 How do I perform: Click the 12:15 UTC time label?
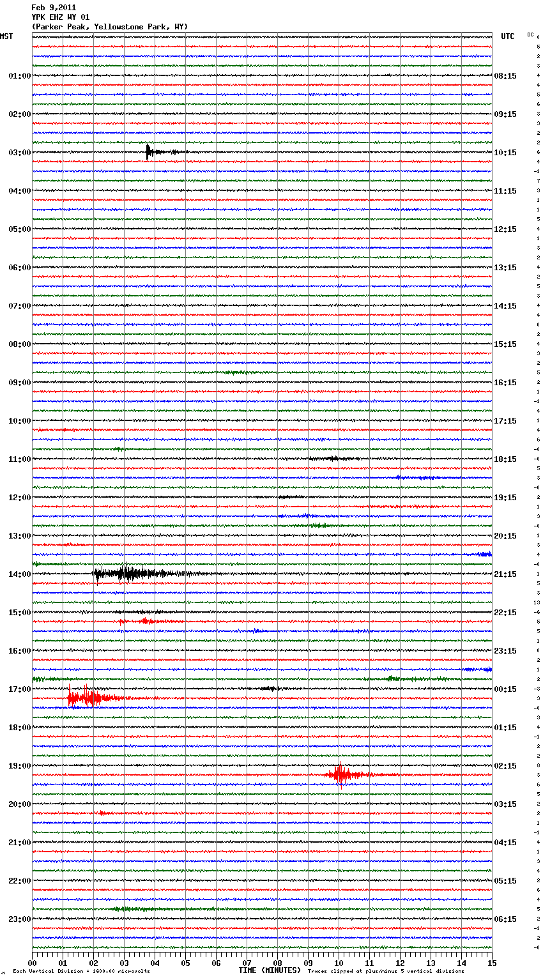pyautogui.click(x=505, y=229)
